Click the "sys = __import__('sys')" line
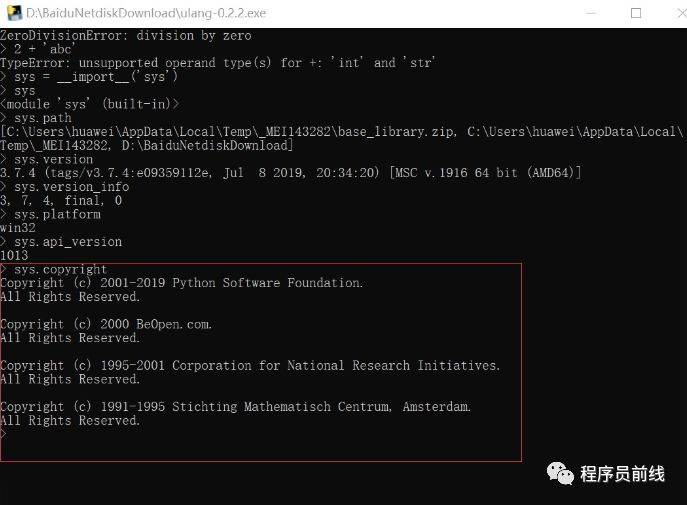The width and height of the screenshot is (687, 505). pyautogui.click(x=89, y=77)
